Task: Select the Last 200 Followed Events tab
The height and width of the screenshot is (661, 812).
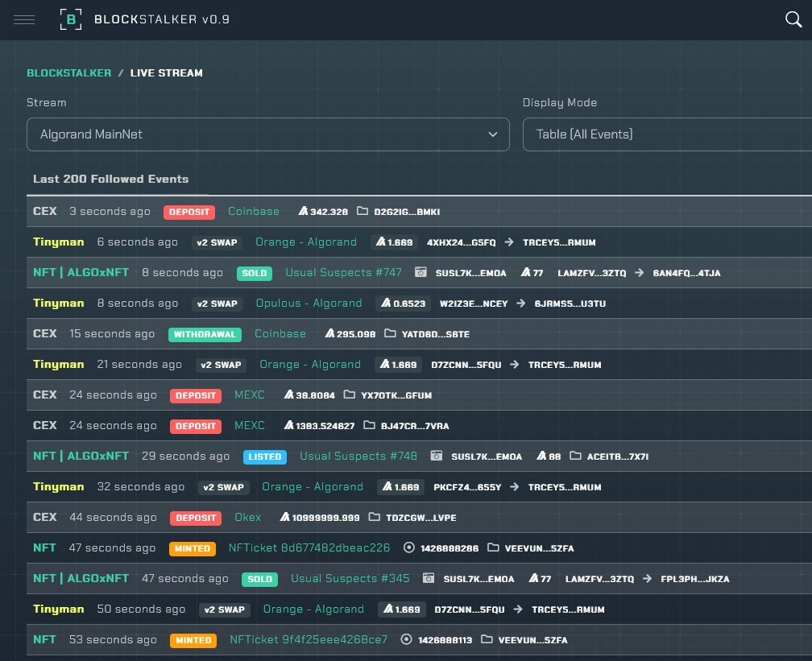Action: (x=110, y=179)
